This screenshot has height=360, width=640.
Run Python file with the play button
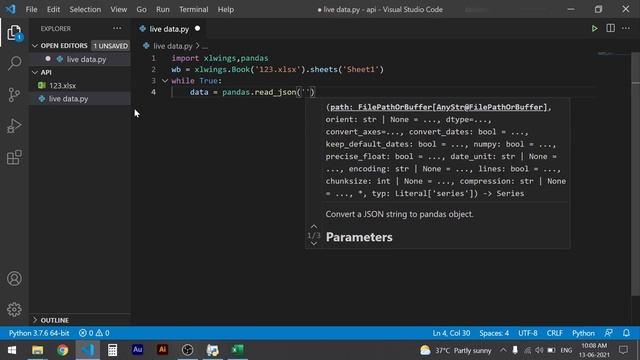coord(594,29)
